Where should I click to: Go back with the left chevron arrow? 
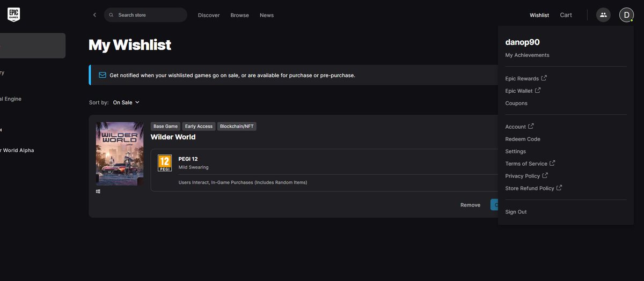(94, 15)
